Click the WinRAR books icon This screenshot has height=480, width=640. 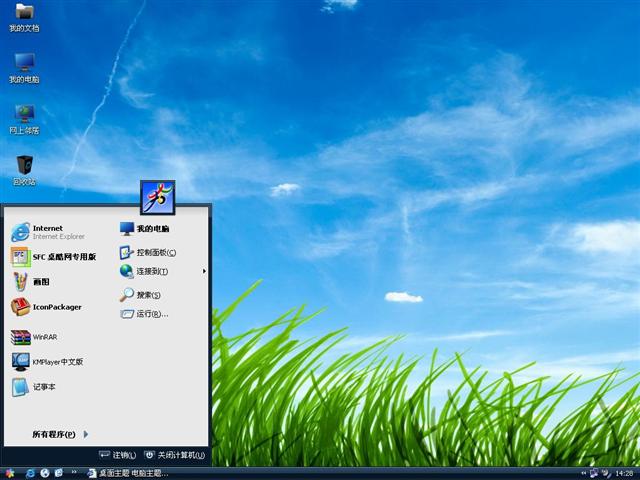pos(20,337)
